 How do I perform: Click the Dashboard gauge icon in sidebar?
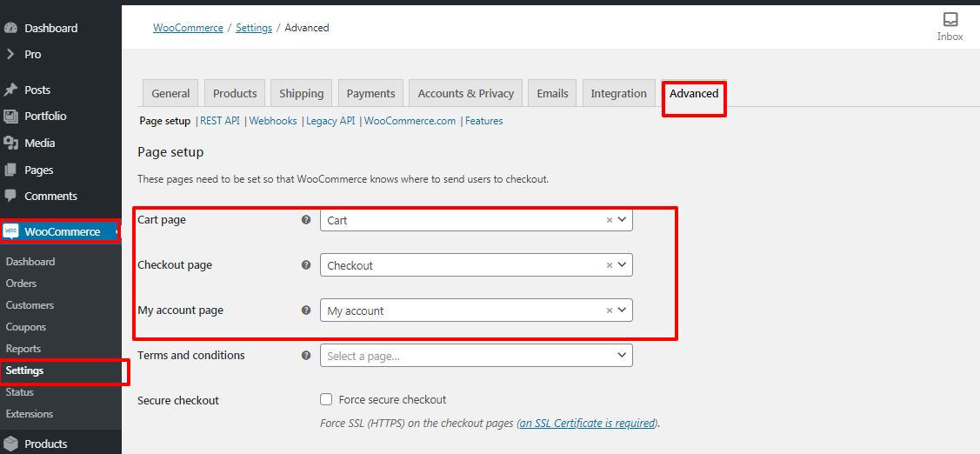[x=10, y=28]
